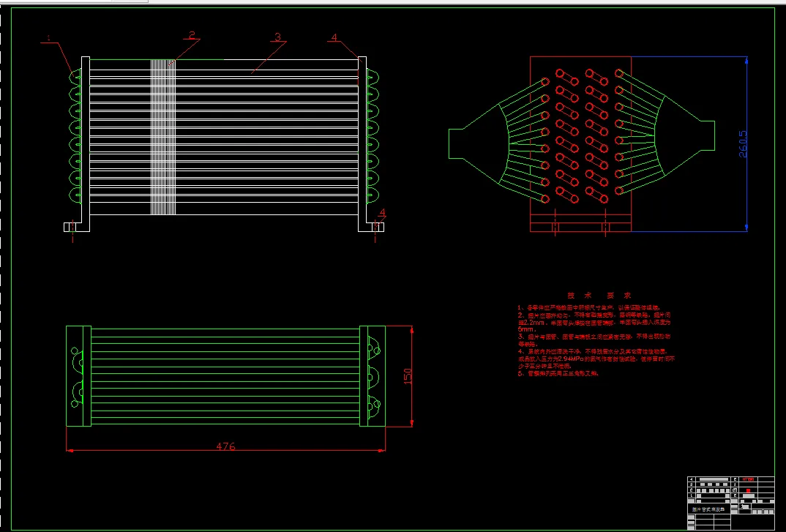Select part callout number 1
Screen dimensions: 786x532
pyautogui.click(x=48, y=37)
